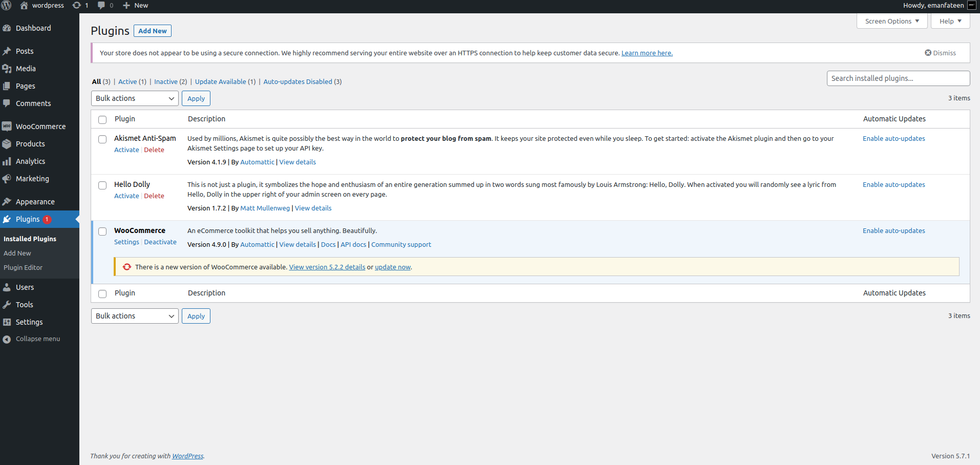The image size is (980, 465).
Task: Open WooCommerce Community support link
Action: [401, 244]
